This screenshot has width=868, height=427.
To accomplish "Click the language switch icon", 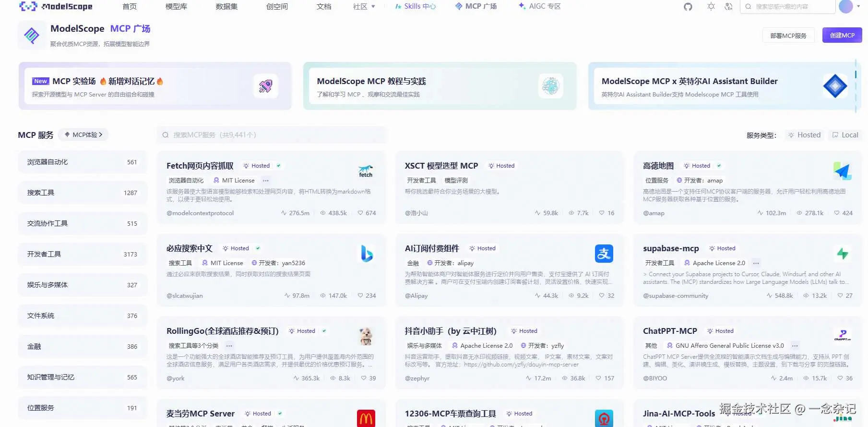I will [728, 7].
